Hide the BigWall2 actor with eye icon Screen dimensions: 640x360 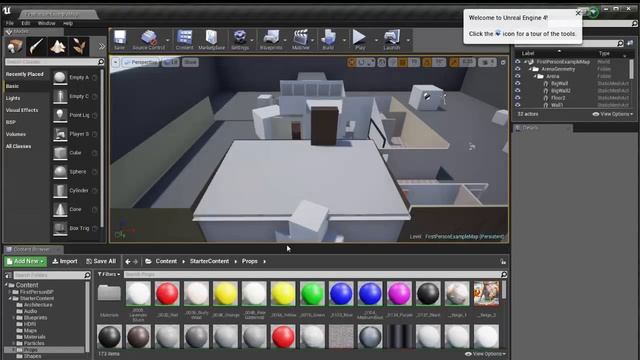tap(518, 91)
